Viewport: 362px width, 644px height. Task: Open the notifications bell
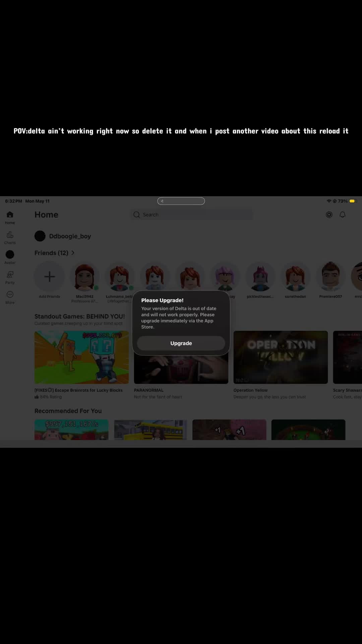click(343, 215)
